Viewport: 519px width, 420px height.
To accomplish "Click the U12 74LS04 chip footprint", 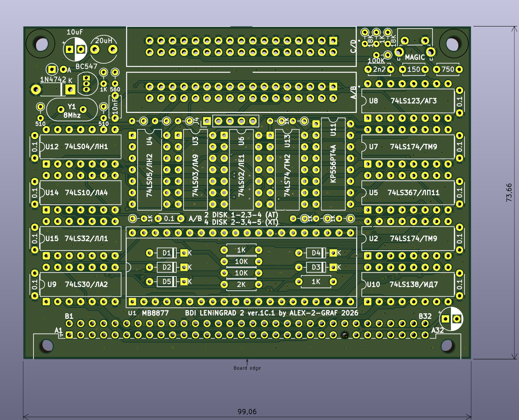I will click(80, 147).
